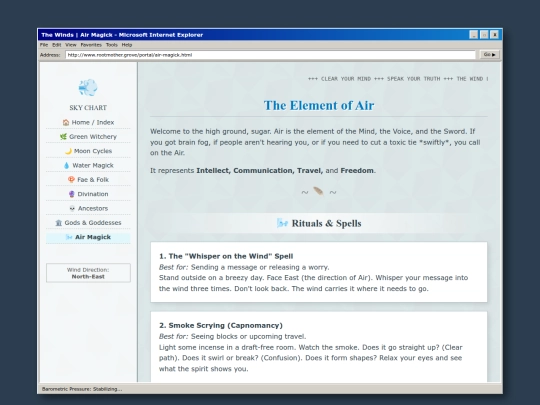Click the bold text Intellect, Communication, Travel
The height and width of the screenshot is (405, 540).
click(x=260, y=171)
